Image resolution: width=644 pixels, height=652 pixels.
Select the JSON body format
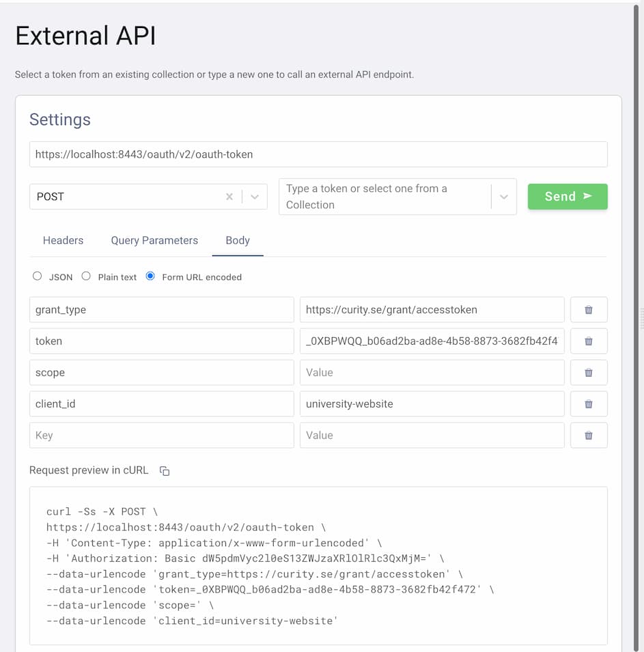click(x=38, y=277)
